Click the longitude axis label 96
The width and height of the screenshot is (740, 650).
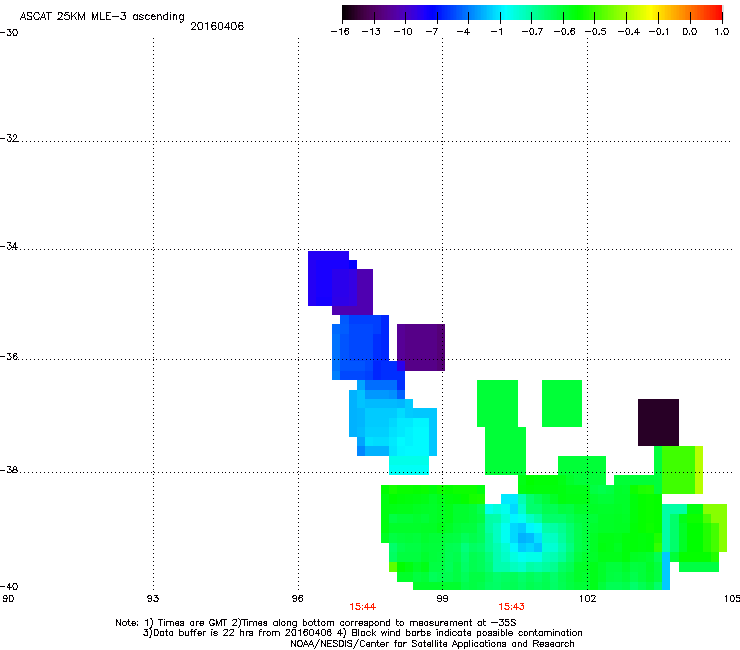(x=297, y=599)
